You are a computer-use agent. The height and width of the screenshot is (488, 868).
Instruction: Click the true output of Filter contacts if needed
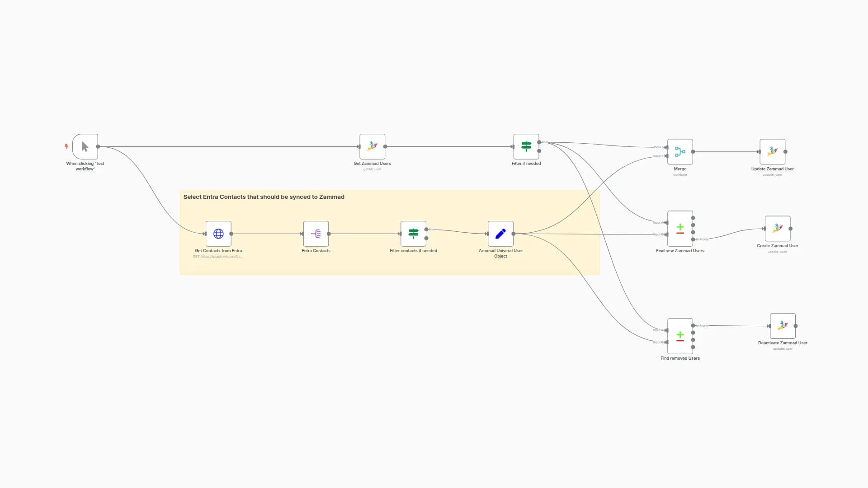(x=426, y=230)
